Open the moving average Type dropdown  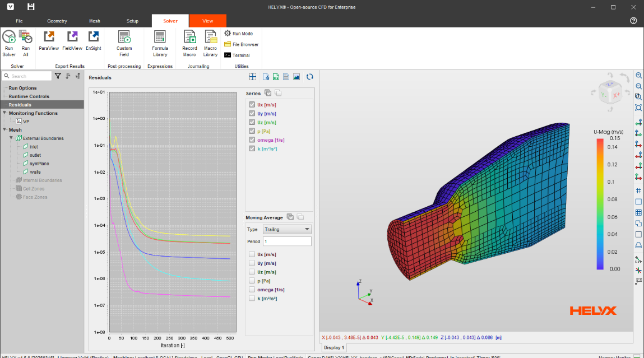(x=286, y=229)
